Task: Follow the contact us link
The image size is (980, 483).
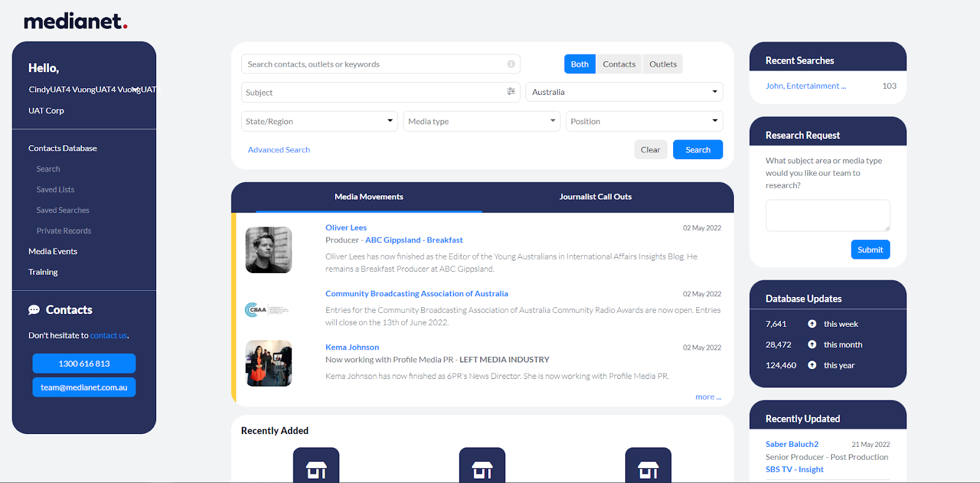Action: (108, 335)
